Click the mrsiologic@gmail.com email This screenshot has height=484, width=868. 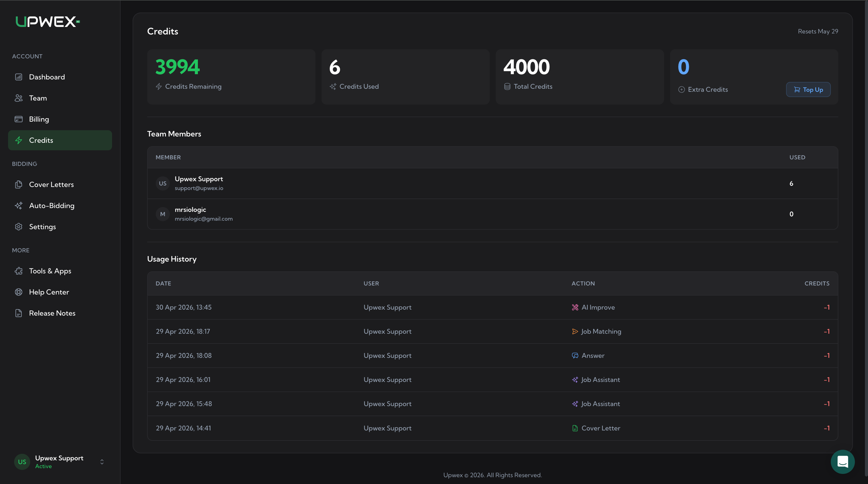tap(204, 219)
